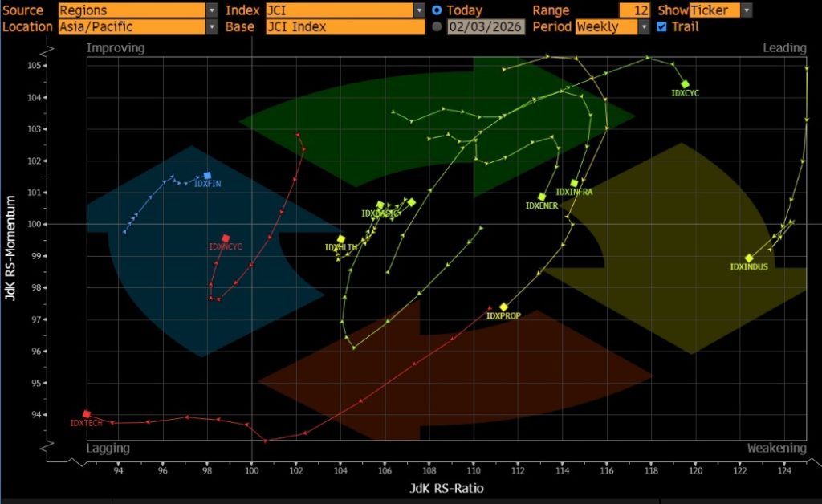Image resolution: width=822 pixels, height=504 pixels.
Task: Select the IDXINDUS yellow diamond marker
Action: [749, 258]
